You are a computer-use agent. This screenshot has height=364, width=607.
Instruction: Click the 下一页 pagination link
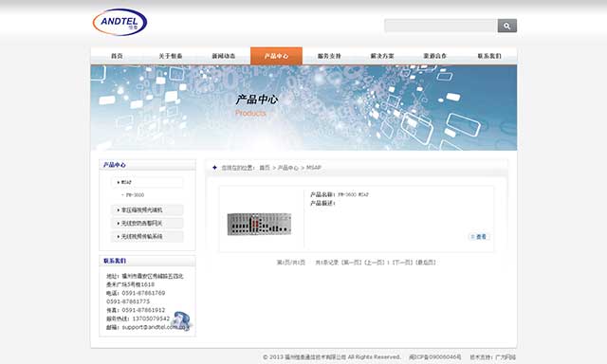402,263
